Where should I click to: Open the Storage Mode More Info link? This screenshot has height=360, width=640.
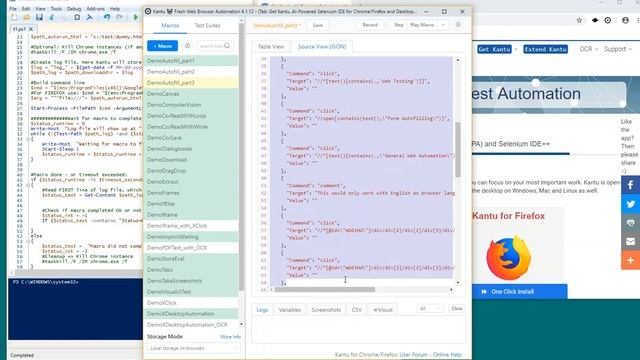coord(230,337)
